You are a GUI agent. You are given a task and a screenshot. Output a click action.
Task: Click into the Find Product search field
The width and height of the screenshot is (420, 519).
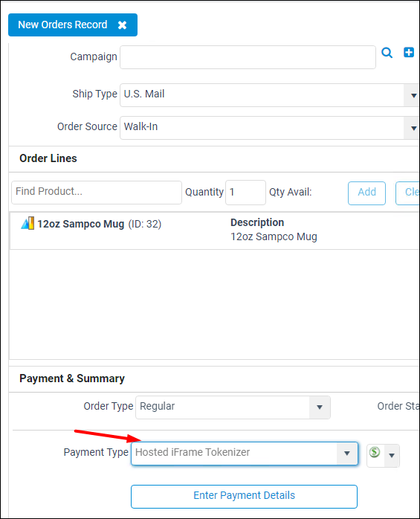pos(97,193)
